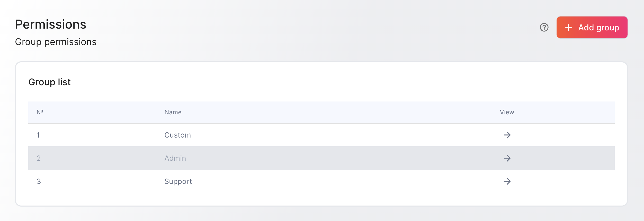Click the Name column header
Image resolution: width=644 pixels, height=221 pixels.
(173, 112)
